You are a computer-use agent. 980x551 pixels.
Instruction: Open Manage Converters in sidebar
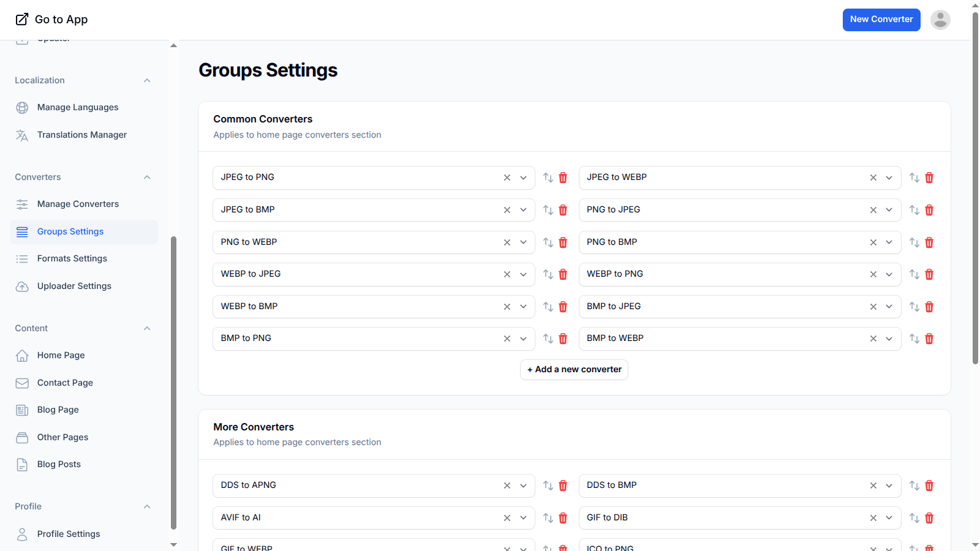[x=78, y=204]
